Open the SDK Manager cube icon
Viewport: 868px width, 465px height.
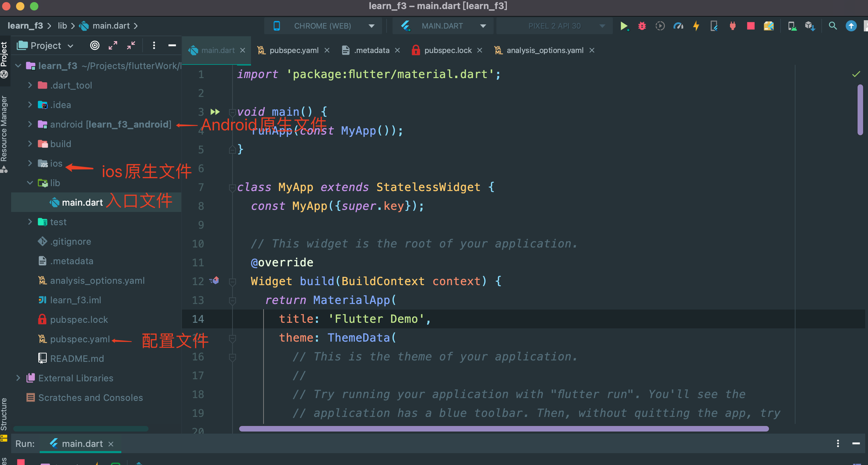pyautogui.click(x=810, y=26)
